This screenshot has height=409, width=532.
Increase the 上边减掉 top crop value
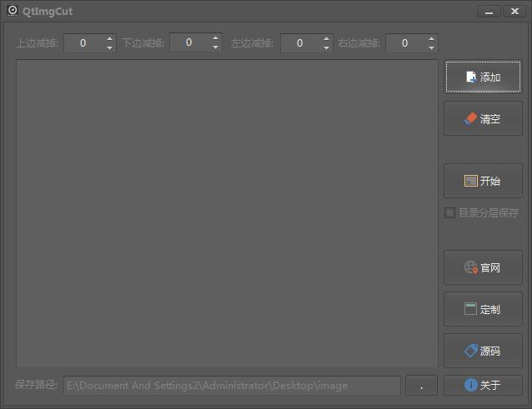coord(109,38)
